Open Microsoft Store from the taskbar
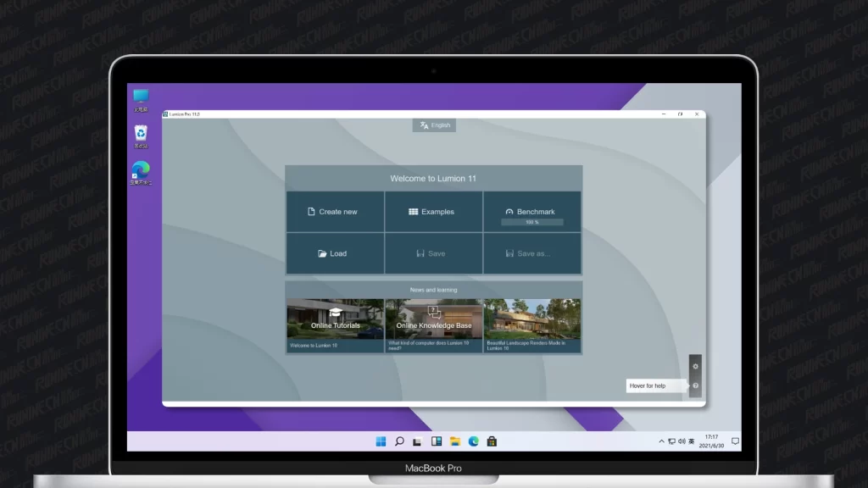This screenshot has height=488, width=868. pyautogui.click(x=492, y=441)
